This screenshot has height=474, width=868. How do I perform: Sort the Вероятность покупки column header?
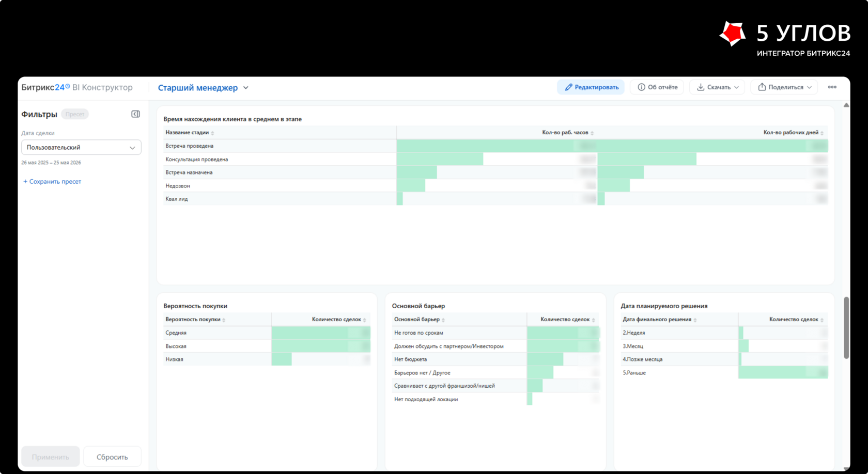pyautogui.click(x=195, y=320)
